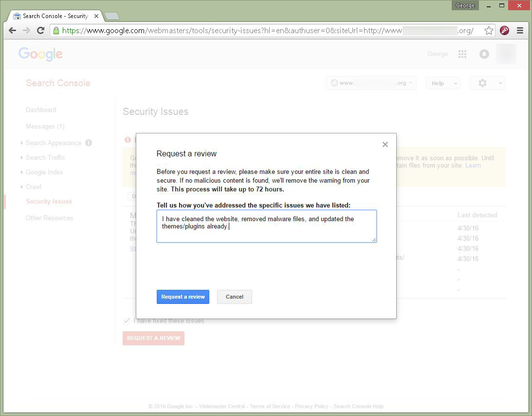Expand the Search Appearance section
This screenshot has height=416, width=532.
point(54,143)
